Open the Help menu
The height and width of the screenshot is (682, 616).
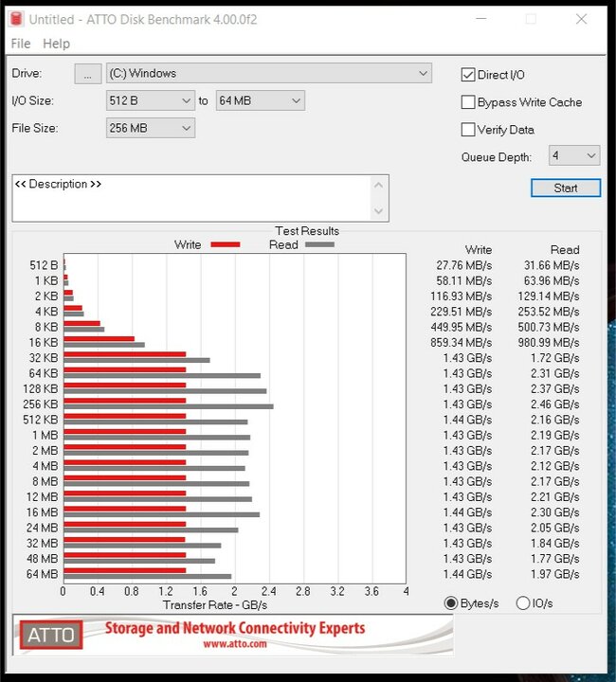(56, 44)
